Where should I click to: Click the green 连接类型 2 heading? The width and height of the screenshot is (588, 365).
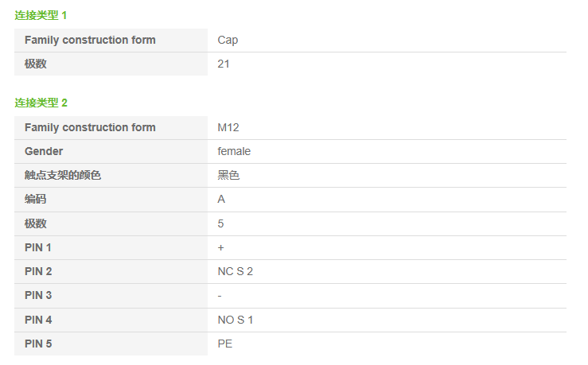tap(41, 103)
